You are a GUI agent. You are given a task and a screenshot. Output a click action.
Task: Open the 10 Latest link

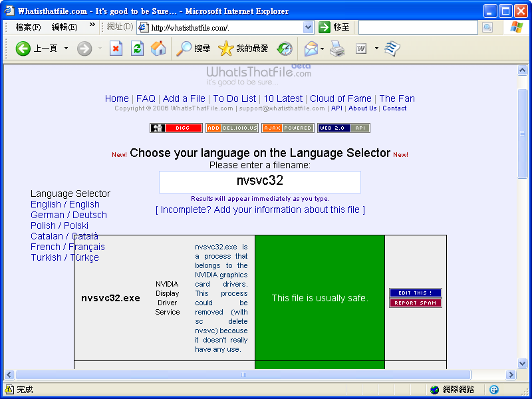[283, 98]
